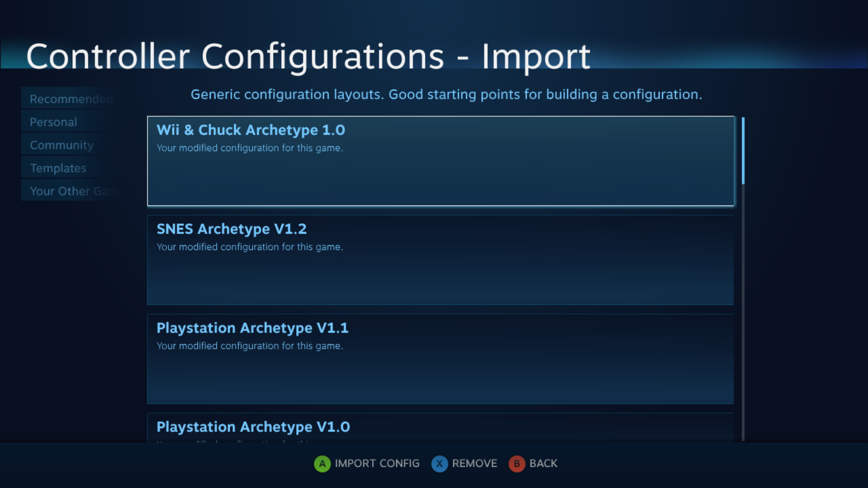This screenshot has height=488, width=868.
Task: Click the IMPORT CONFIG label
Action: tap(377, 464)
